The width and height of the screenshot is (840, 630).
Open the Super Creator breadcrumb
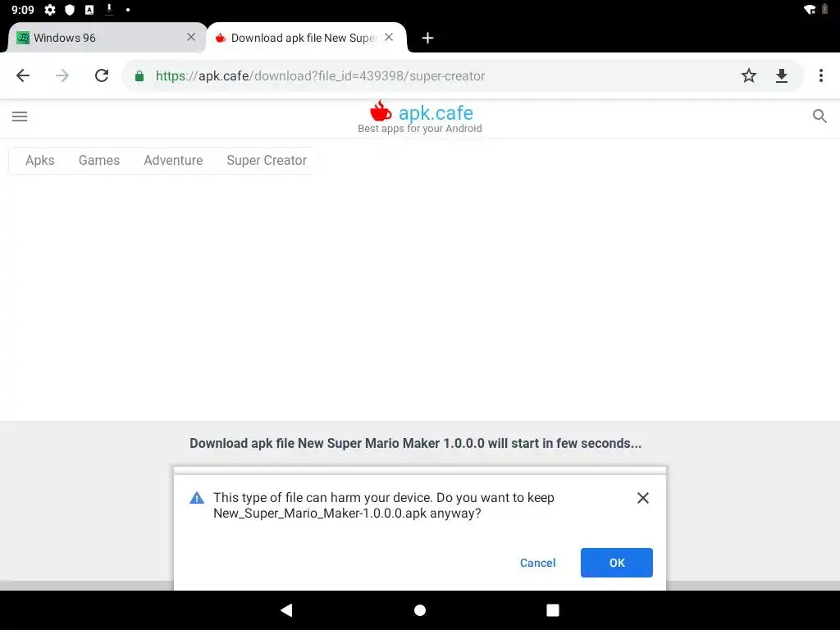[267, 160]
